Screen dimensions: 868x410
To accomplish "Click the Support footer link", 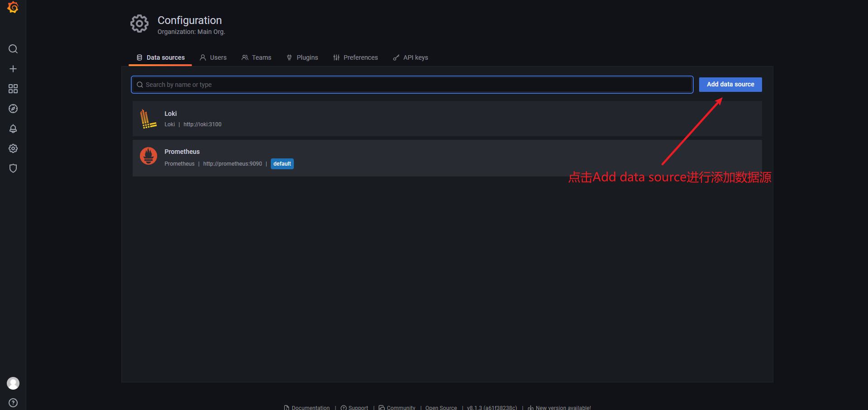I will pos(354,408).
